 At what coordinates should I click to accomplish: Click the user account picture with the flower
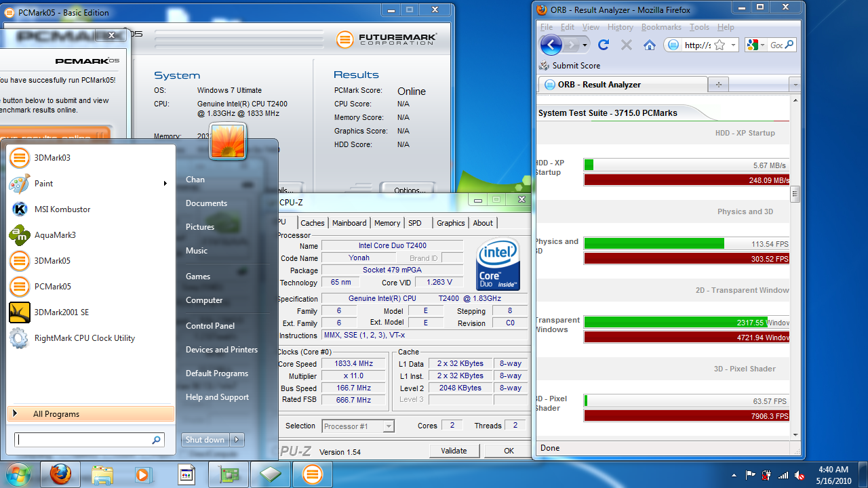coord(228,142)
